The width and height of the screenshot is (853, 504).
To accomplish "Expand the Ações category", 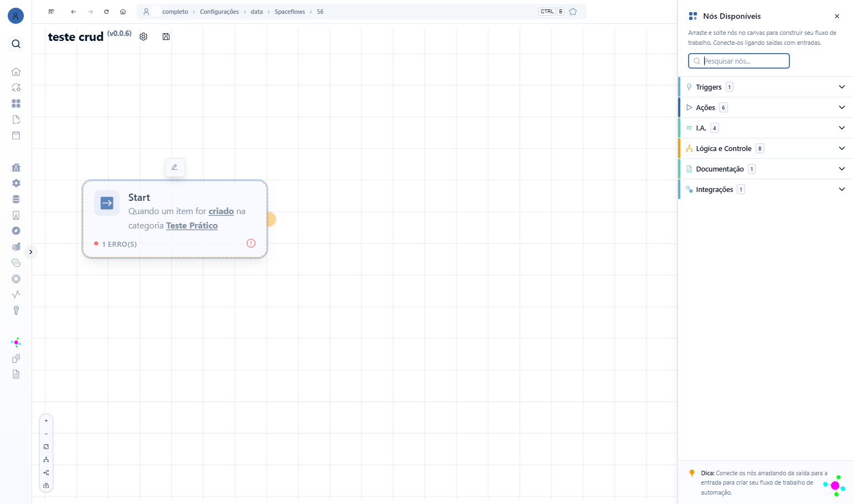I will tap(766, 107).
